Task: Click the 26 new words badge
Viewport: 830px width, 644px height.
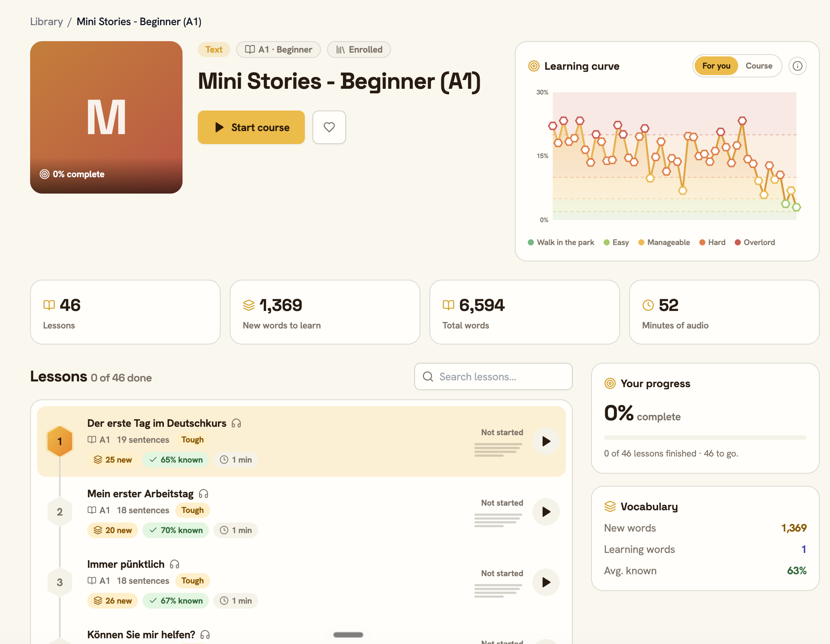Action: point(112,601)
